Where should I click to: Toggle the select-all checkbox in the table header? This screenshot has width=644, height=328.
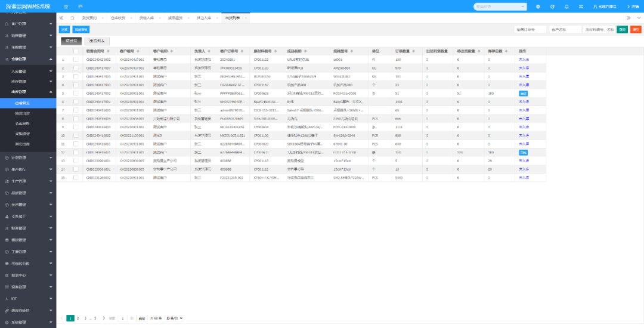(x=76, y=51)
